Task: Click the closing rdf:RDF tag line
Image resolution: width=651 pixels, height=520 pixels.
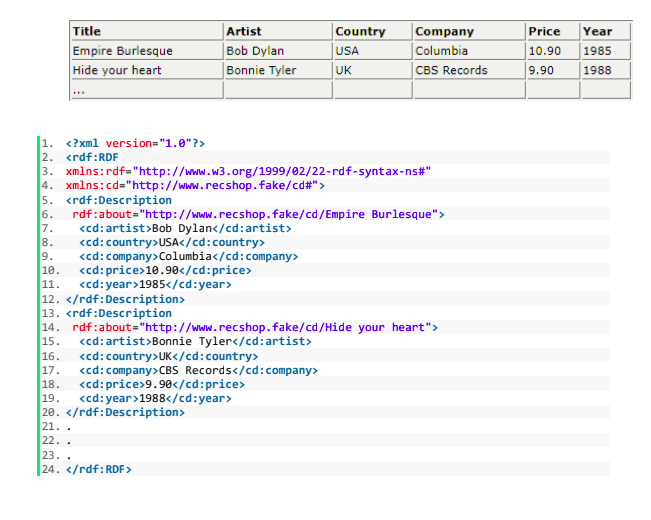Action: (x=98, y=469)
